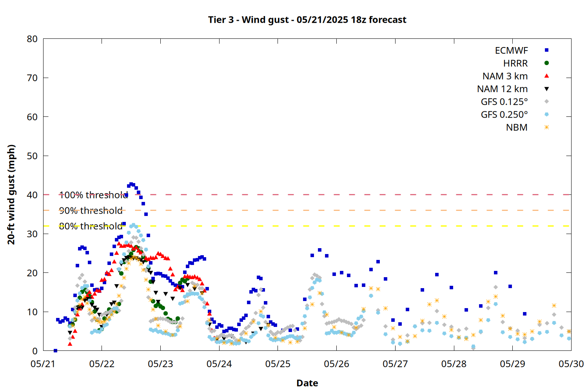This screenshot has width=588, height=392.
Task: Click the 90% threshold label
Action: (x=91, y=211)
